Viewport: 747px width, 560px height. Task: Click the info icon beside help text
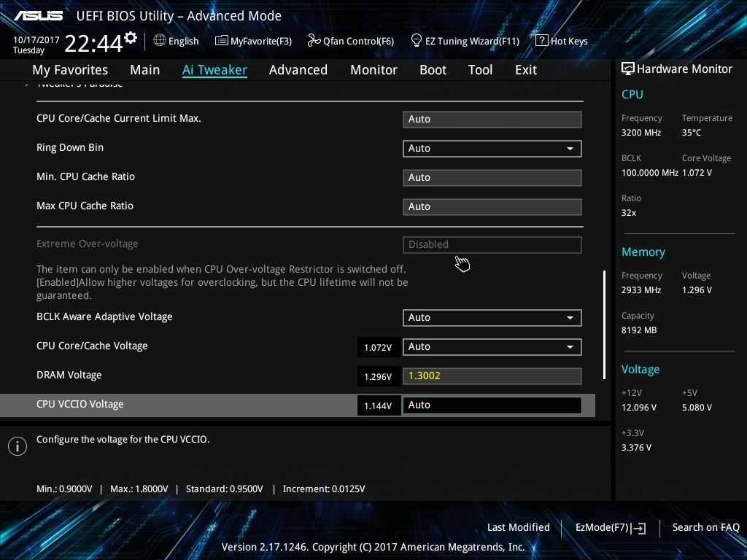(18, 446)
